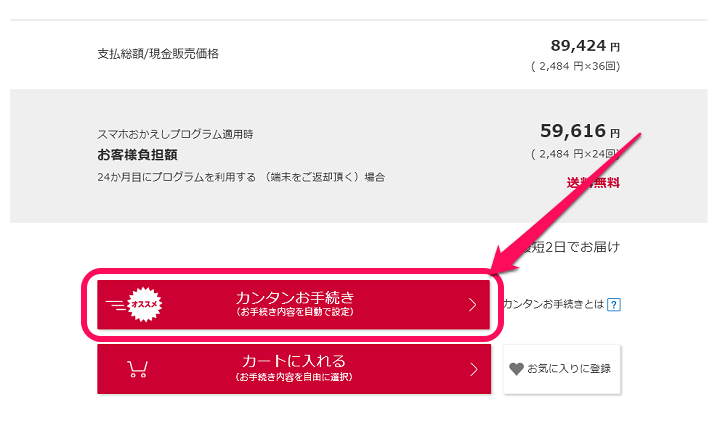Click the 支払総額/現金販売価格 label
Viewport: 720px width, 423px height.
click(x=158, y=54)
